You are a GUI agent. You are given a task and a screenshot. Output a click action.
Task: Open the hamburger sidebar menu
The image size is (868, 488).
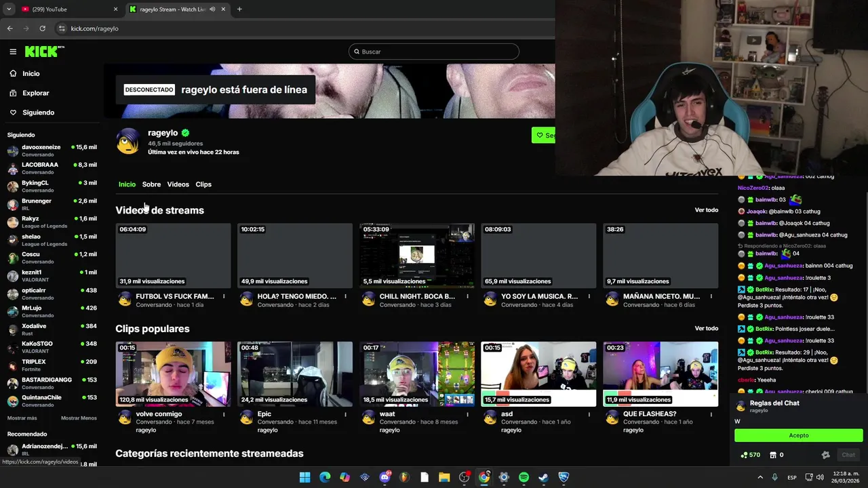tap(13, 52)
